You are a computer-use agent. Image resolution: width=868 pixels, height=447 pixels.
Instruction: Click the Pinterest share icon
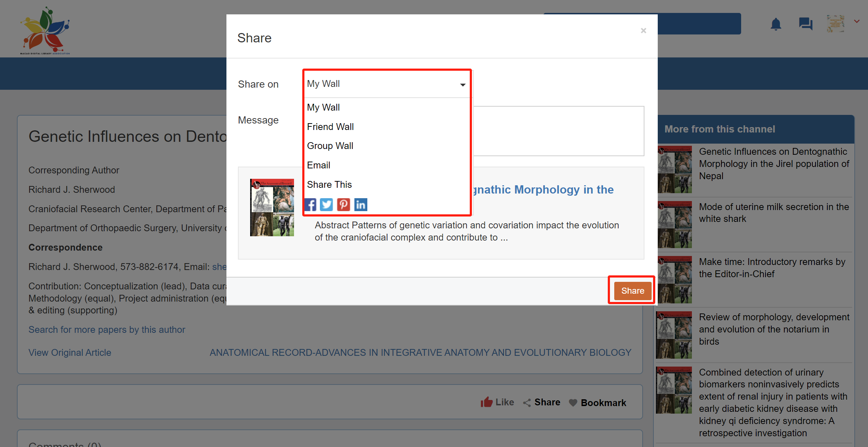coord(343,205)
